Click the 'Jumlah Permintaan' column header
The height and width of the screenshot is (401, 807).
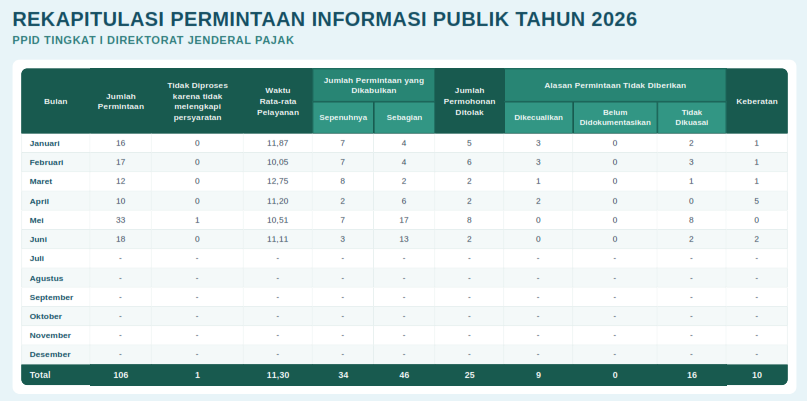click(121, 101)
